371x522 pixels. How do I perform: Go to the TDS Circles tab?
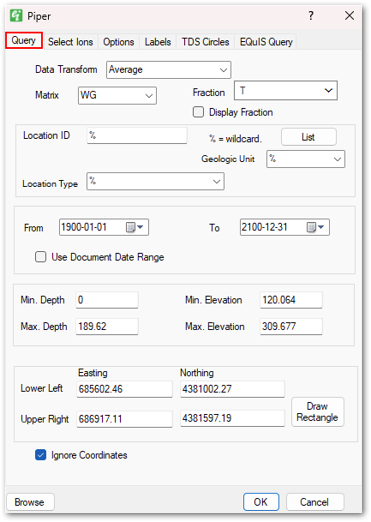click(x=205, y=42)
